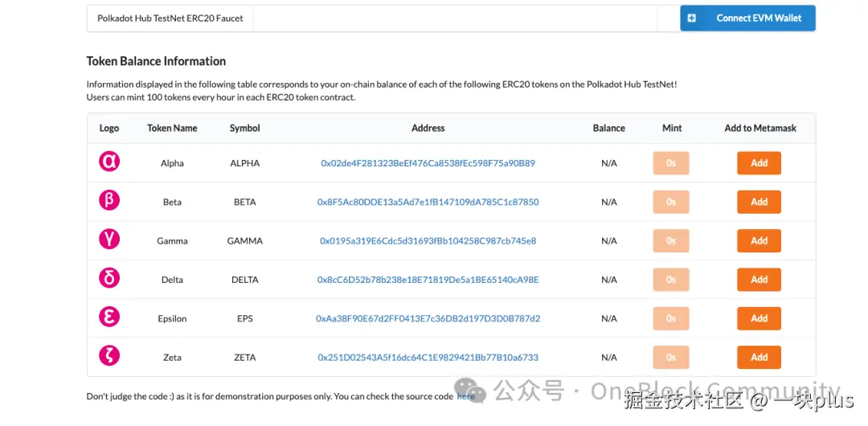Mint tokens in the Gamma row

[x=671, y=241]
